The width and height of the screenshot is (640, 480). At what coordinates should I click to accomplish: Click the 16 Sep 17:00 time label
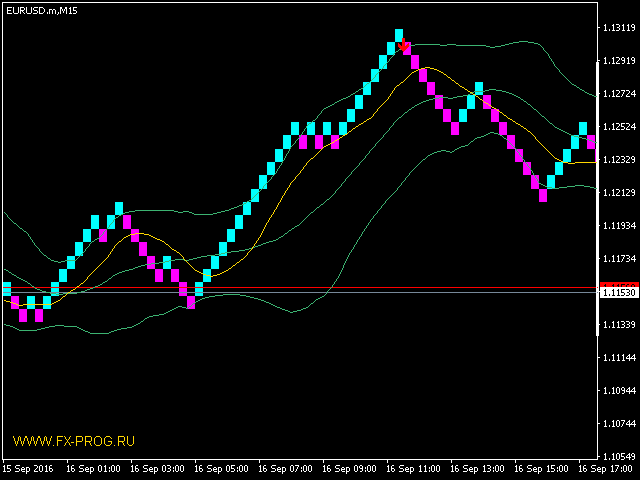[x=606, y=469]
